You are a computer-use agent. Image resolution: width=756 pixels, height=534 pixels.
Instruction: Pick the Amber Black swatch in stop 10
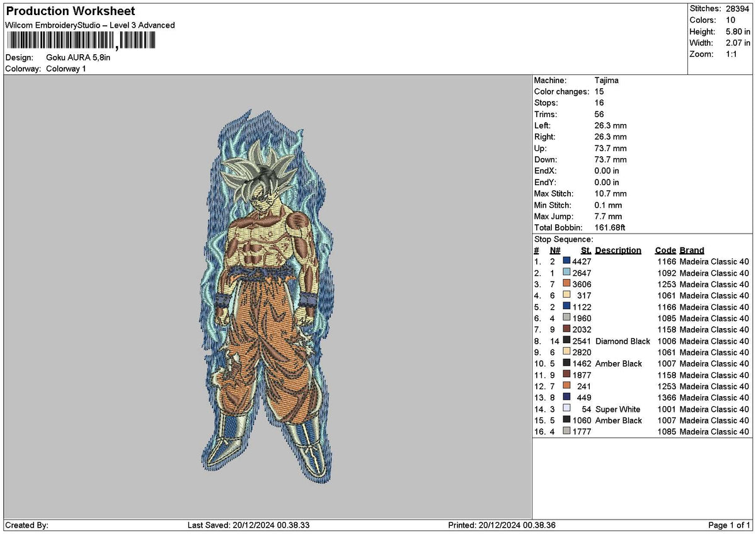[x=567, y=363]
